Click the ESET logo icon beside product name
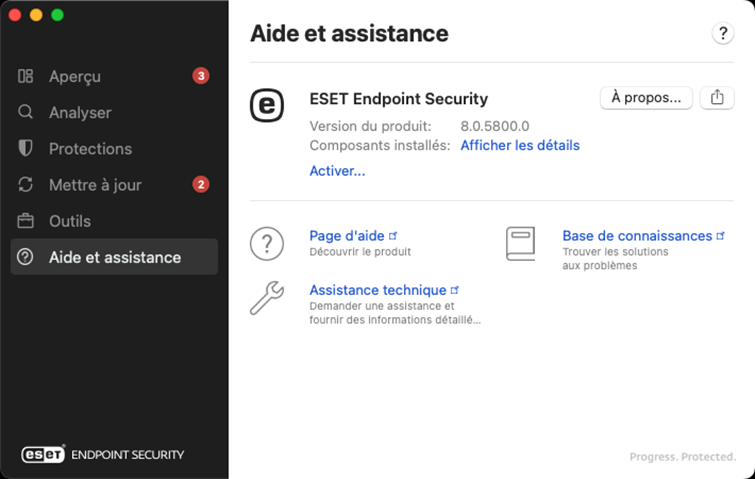756x479 pixels. click(266, 104)
